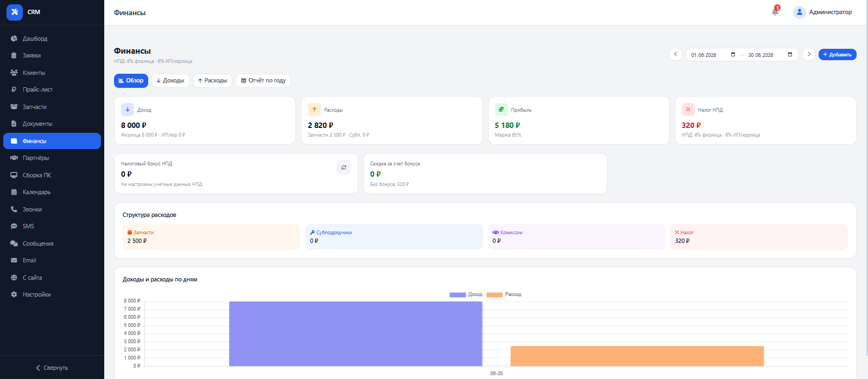Image resolution: width=868 pixels, height=379 pixels.
Task: Click the red 320 ₽ tax value
Action: pos(691,125)
